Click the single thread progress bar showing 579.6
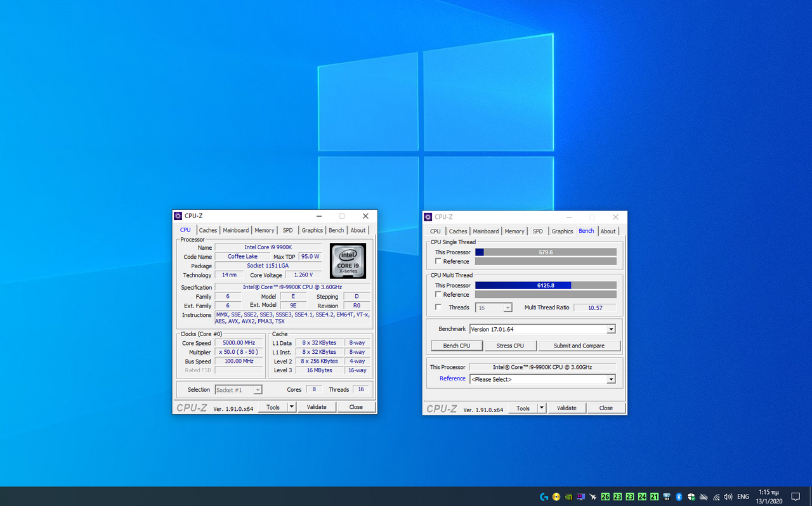Screen dimensions: 812x506 [x=546, y=252]
